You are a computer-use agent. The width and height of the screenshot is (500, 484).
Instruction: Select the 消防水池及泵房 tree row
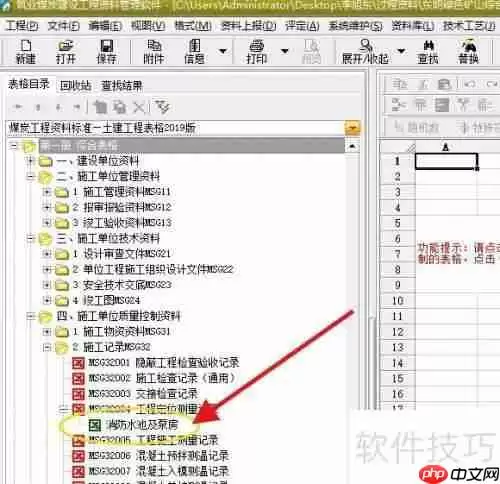142,425
